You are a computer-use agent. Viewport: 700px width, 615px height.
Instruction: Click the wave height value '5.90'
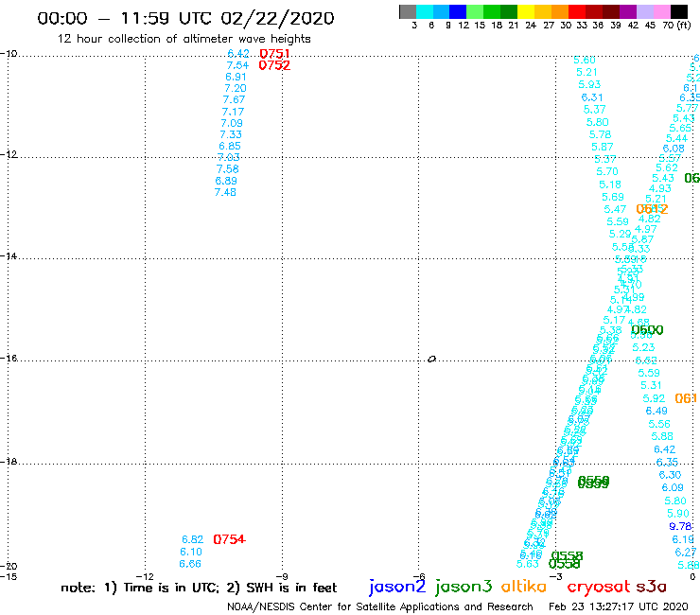(678, 514)
